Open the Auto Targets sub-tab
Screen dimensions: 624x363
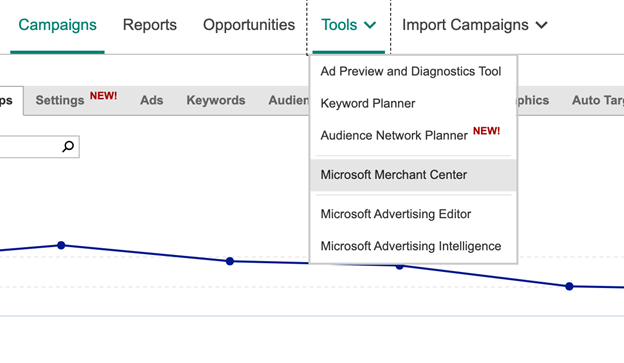tap(598, 100)
